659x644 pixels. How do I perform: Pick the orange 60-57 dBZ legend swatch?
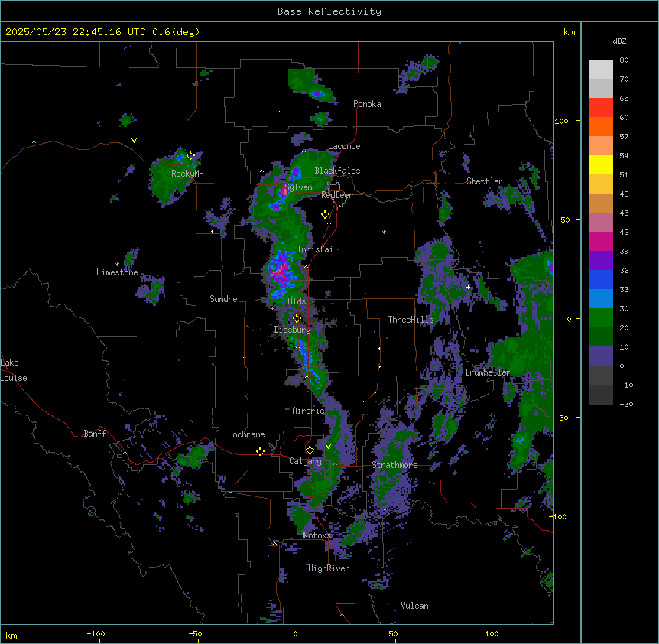pyautogui.click(x=601, y=126)
